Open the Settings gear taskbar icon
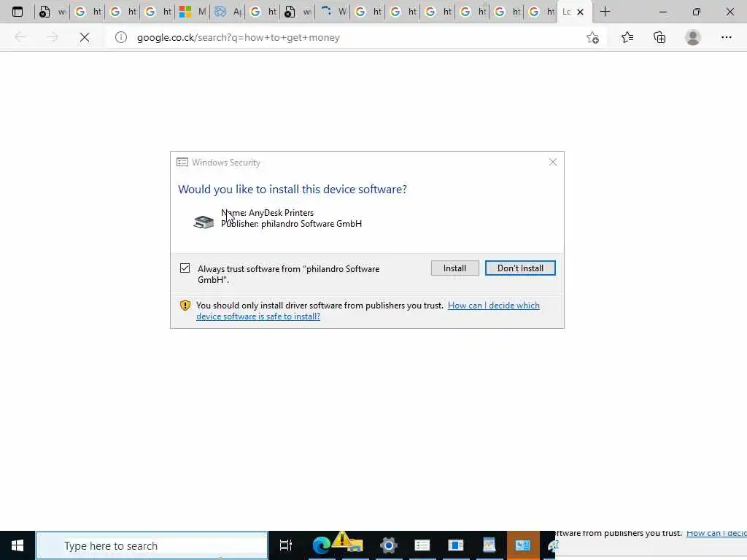The height and width of the screenshot is (560, 747). pyautogui.click(x=388, y=545)
